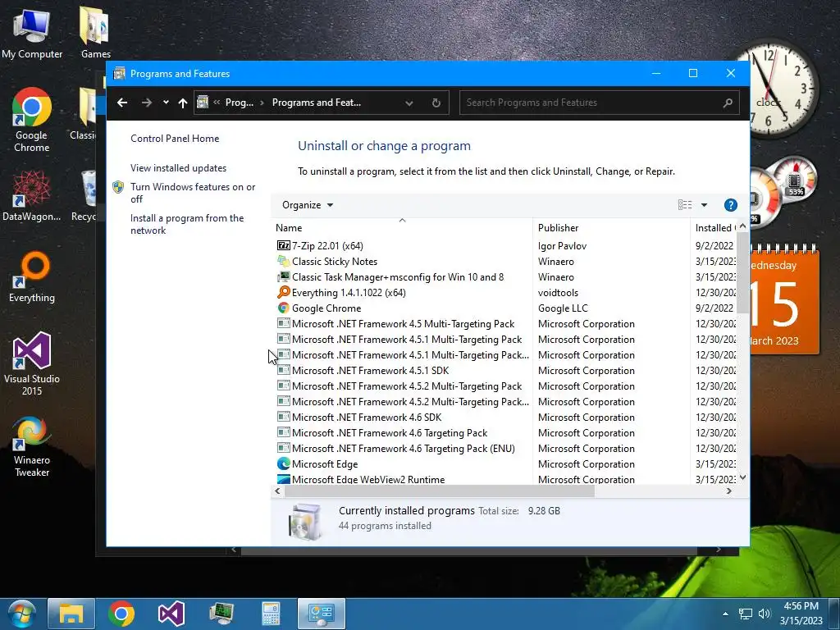Launch Winaero Tweaker desktop shortcut

coord(32,446)
